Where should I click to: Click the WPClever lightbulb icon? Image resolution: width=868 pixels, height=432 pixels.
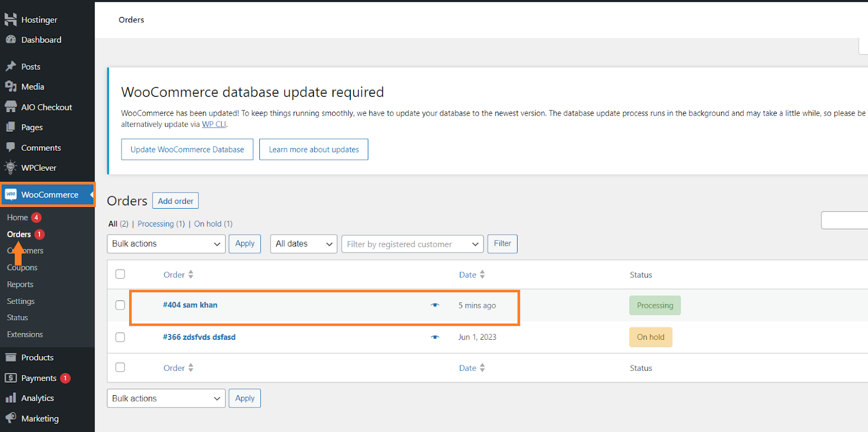pos(10,167)
